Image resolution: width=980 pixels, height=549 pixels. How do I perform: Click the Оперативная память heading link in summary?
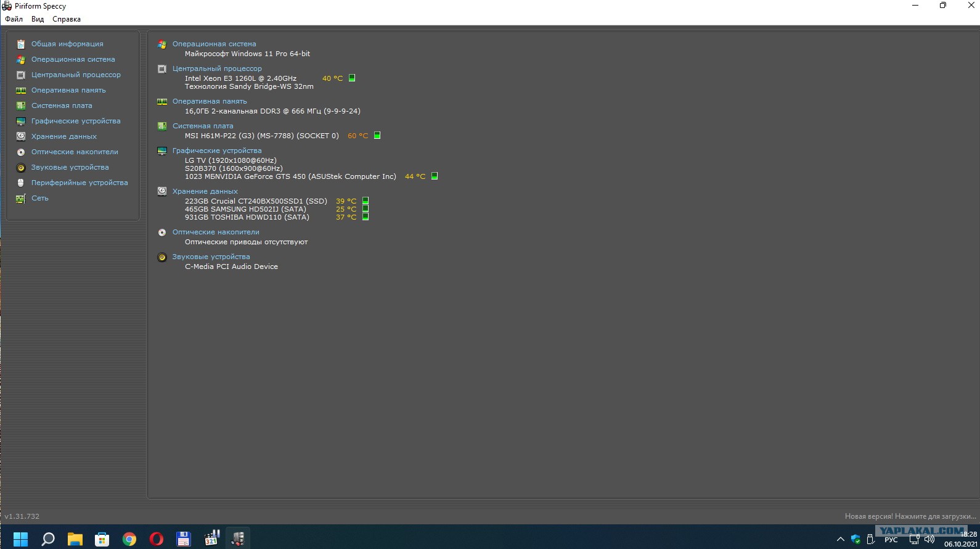[x=210, y=101]
